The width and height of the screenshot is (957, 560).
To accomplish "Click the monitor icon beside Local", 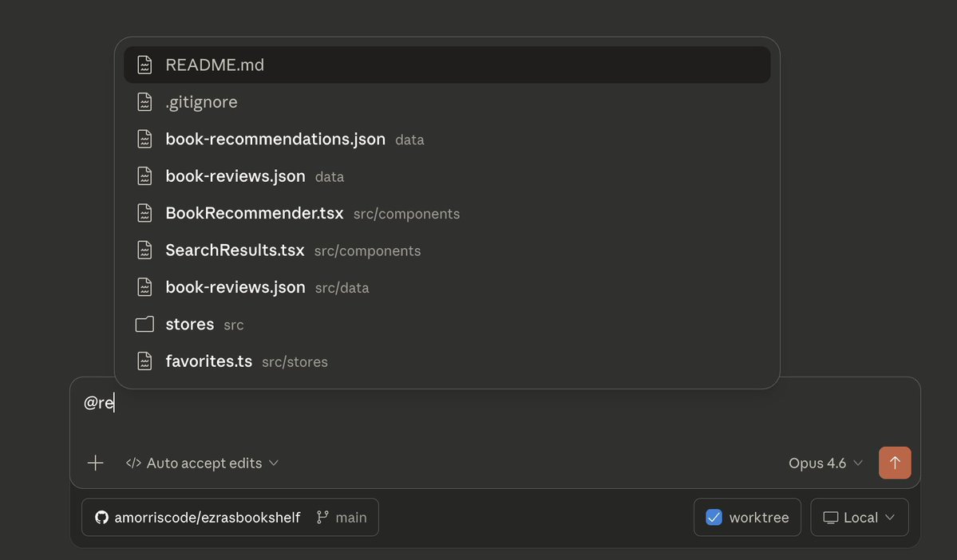I will [x=830, y=517].
